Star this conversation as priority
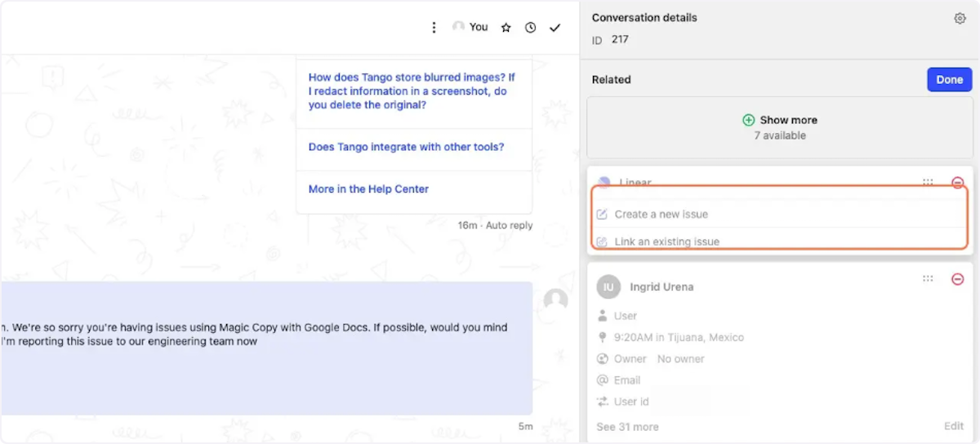This screenshot has width=980, height=444. click(x=506, y=28)
